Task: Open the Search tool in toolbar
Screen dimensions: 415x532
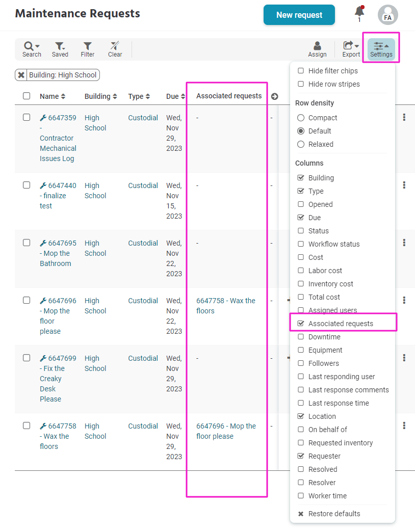Action: pos(32,49)
